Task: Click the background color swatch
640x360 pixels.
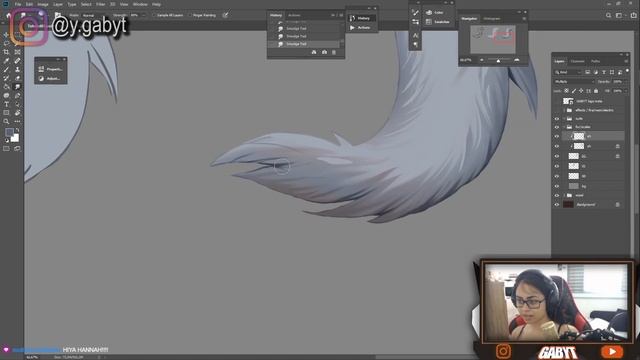Action: tap(15, 138)
